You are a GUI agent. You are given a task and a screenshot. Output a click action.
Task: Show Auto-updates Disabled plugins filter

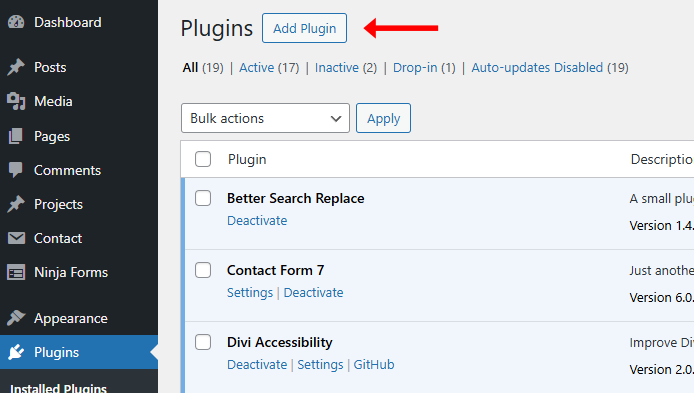tap(550, 68)
